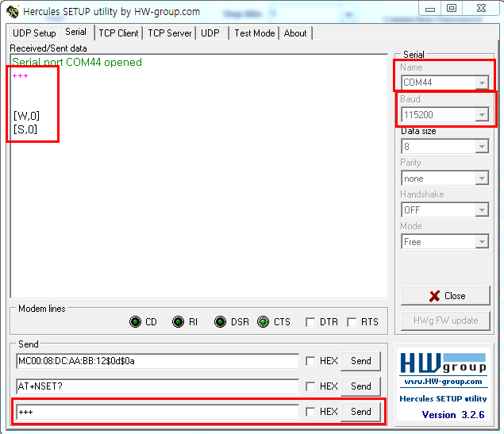504x434 pixels.
Task: Open the Data size dropdown
Action: point(482,147)
